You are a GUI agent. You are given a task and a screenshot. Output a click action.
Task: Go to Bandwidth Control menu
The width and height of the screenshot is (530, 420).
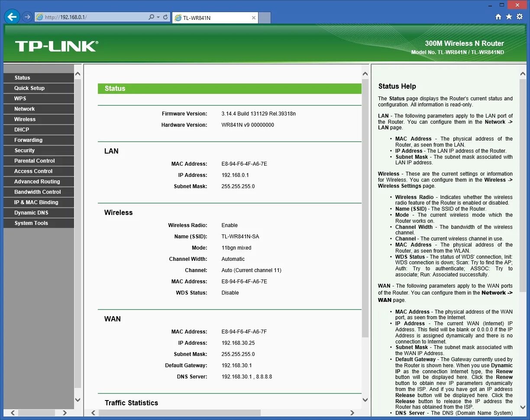[x=39, y=192]
